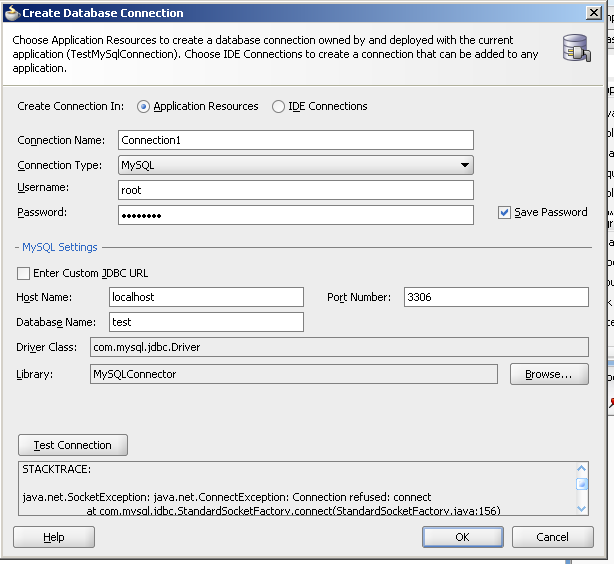
Task: Click the Test Connection button
Action: pyautogui.click(x=73, y=445)
